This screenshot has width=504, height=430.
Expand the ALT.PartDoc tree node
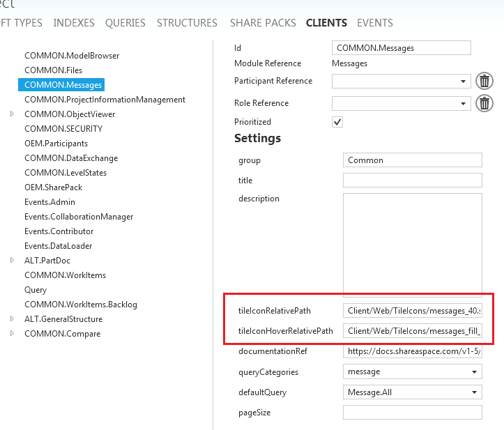(13, 260)
